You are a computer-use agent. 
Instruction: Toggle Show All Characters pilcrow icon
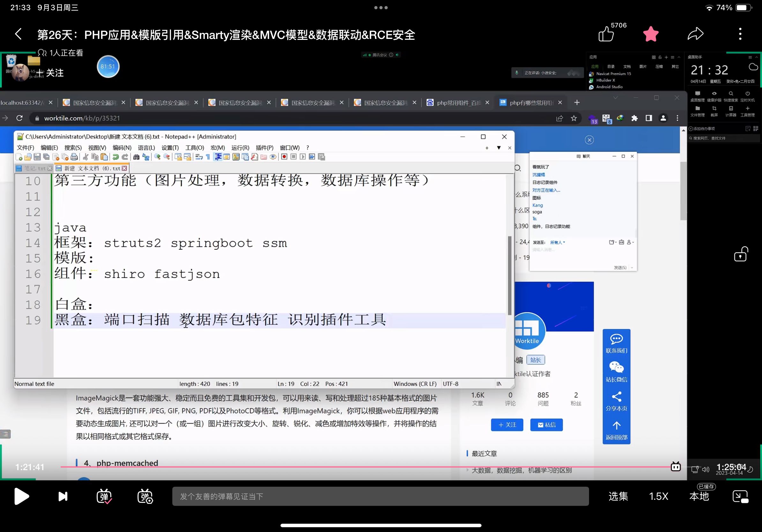[208, 157]
